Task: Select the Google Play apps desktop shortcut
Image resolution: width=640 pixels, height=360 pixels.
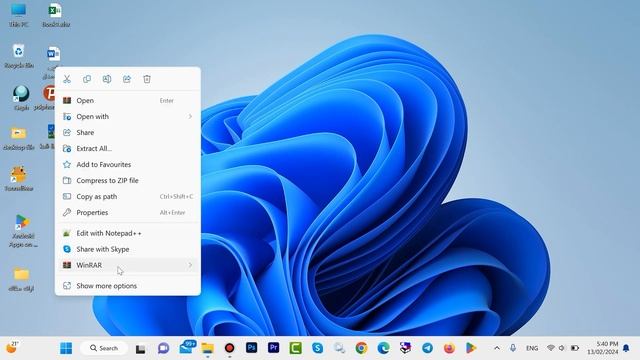Action: click(x=23, y=231)
